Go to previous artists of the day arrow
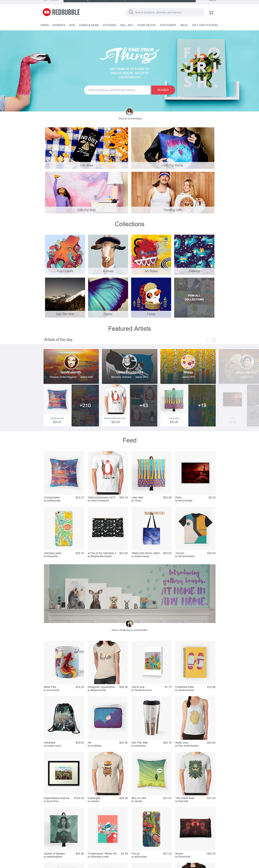 [208, 340]
